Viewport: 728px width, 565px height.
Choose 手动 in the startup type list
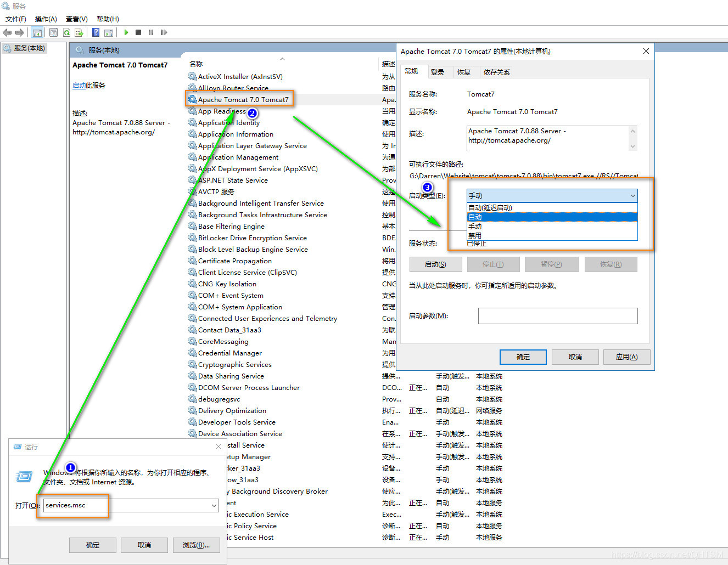point(552,226)
